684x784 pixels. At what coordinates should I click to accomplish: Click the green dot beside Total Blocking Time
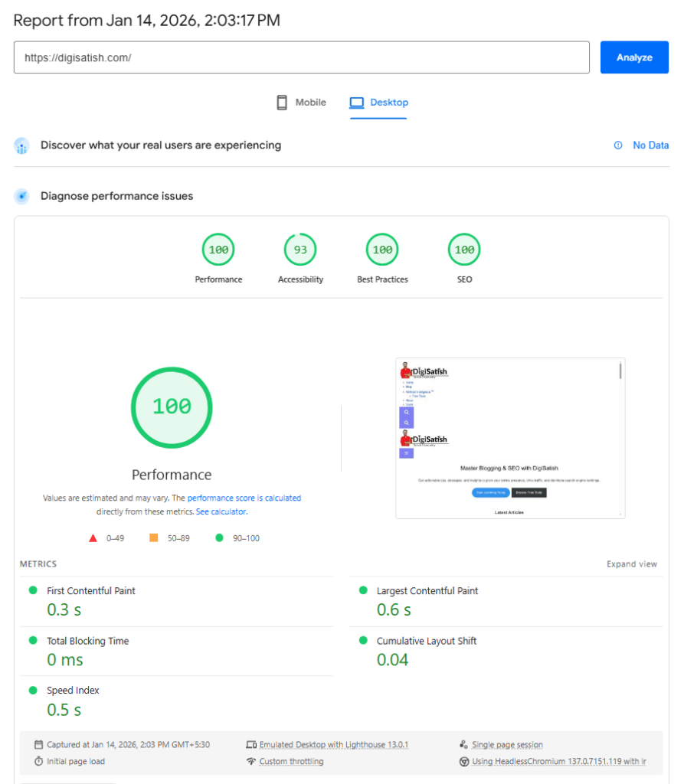(x=33, y=641)
